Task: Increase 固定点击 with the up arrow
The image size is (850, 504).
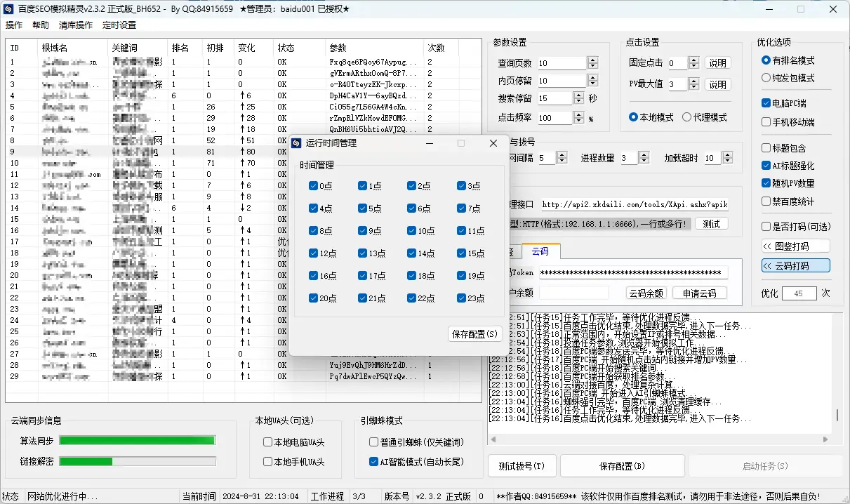Action: (694, 60)
